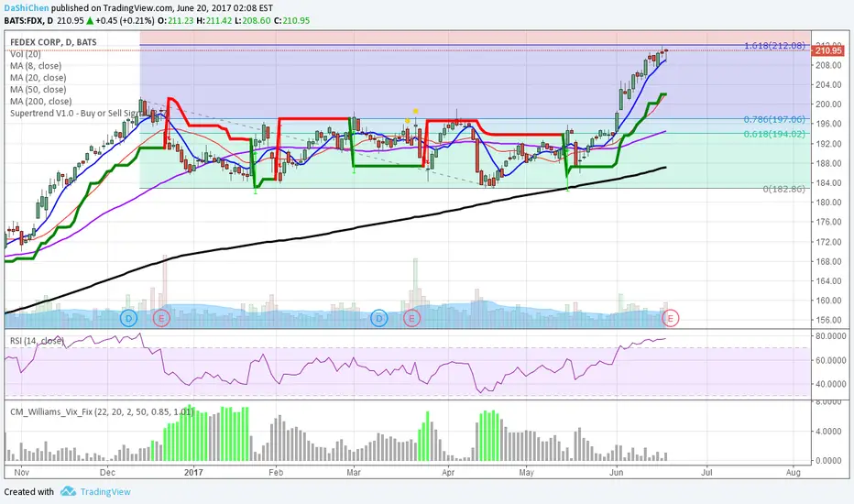Click the green up-arrow beside 210.95
This screenshot has width=854, height=504.
point(90,21)
